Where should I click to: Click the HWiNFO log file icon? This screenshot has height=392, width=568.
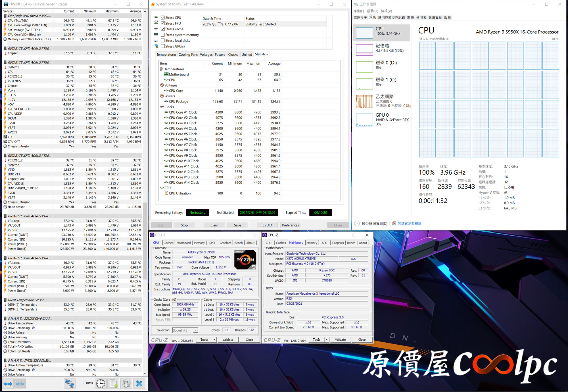[x=114, y=384]
